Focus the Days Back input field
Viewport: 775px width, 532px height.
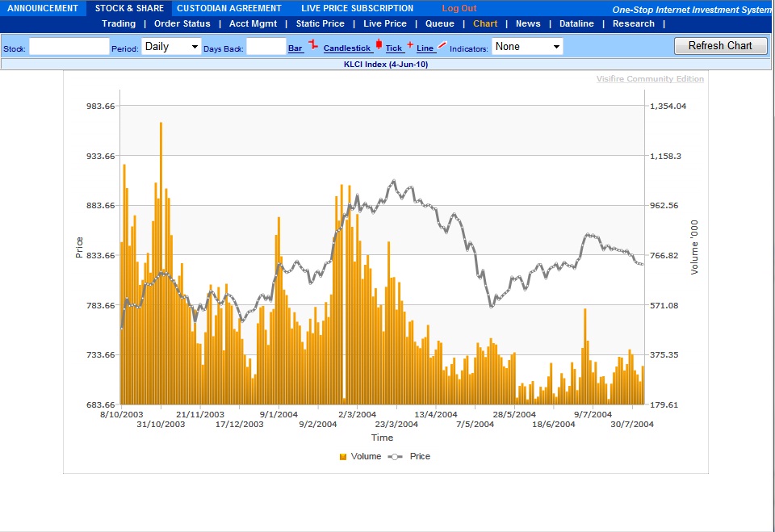pos(266,47)
